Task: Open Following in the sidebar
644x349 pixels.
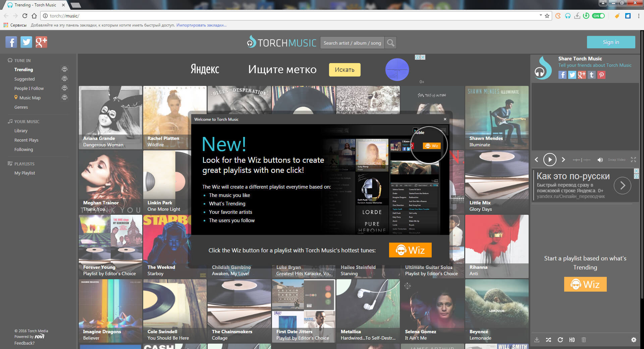Action: [x=23, y=149]
